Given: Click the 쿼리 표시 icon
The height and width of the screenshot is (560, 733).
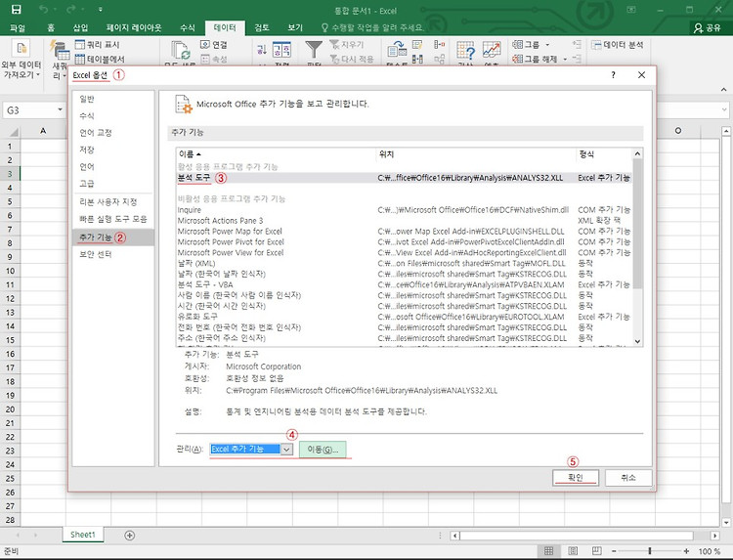Looking at the screenshot, I should [80, 44].
